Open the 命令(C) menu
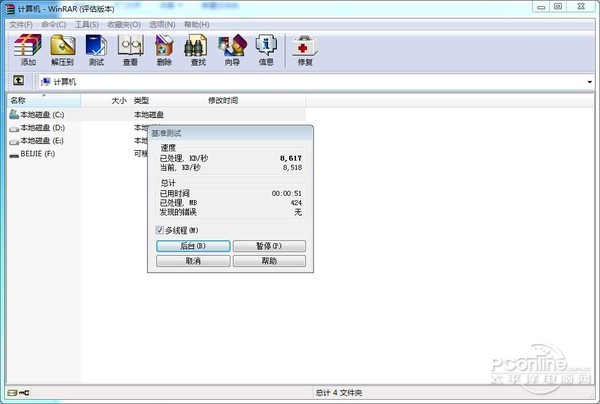This screenshot has width=600, height=404. [54, 24]
